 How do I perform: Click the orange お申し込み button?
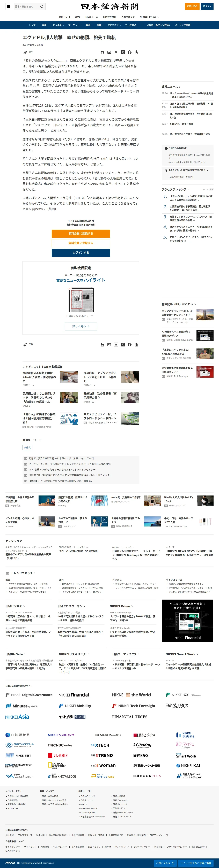192,6
